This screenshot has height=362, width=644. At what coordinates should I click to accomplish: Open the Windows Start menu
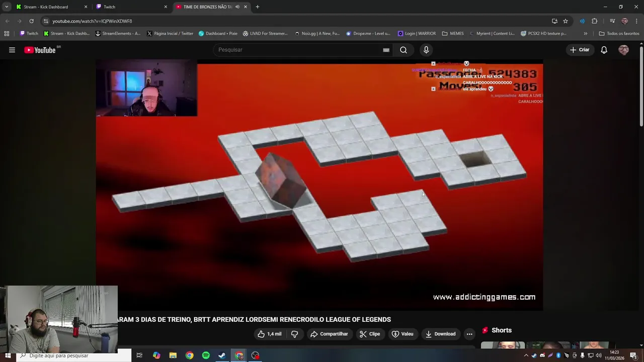[x=8, y=355]
